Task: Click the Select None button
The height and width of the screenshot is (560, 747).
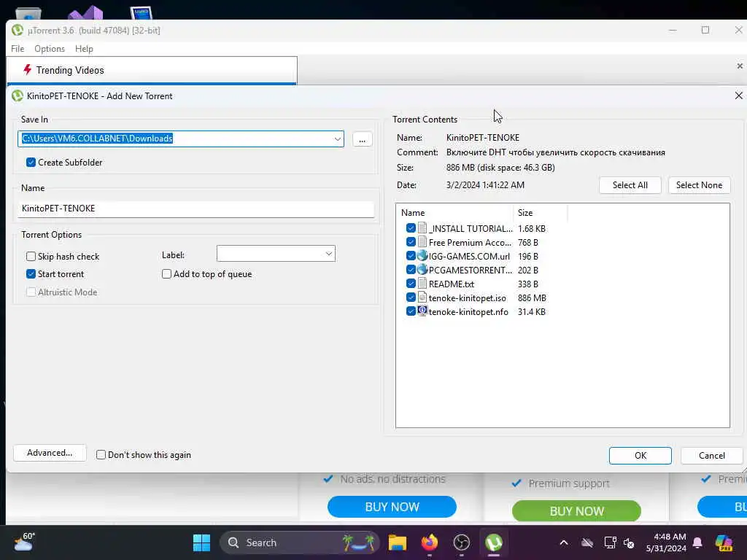Action: (x=699, y=185)
